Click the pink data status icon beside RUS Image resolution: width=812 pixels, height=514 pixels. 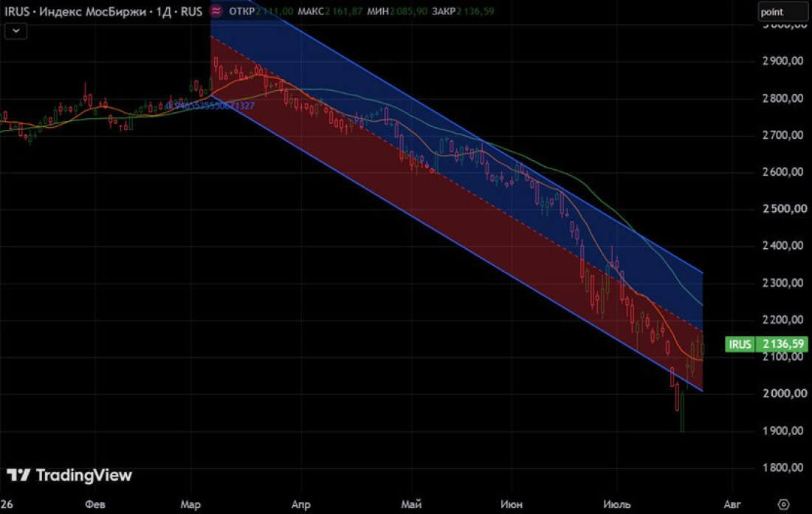[x=216, y=11]
